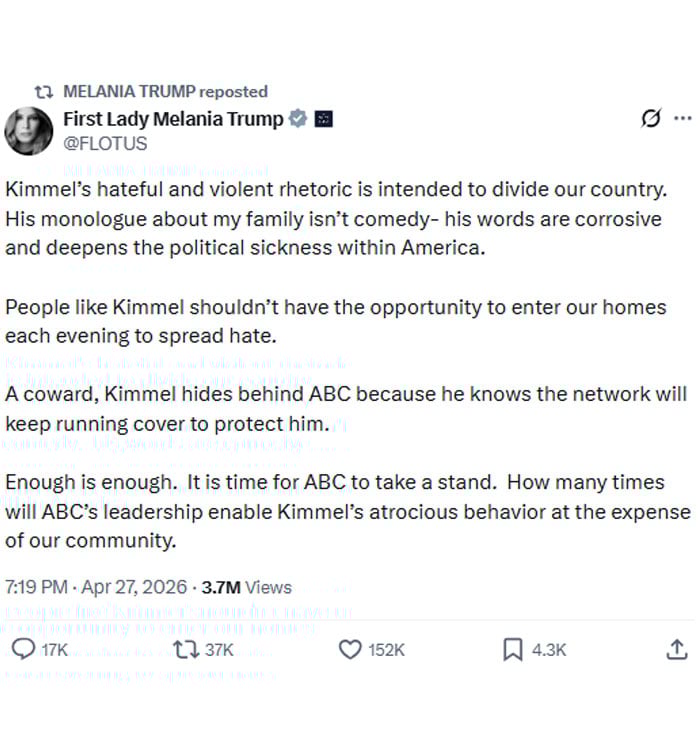Click the 37K repost count
The width and height of the screenshot is (700, 750).
click(218, 650)
